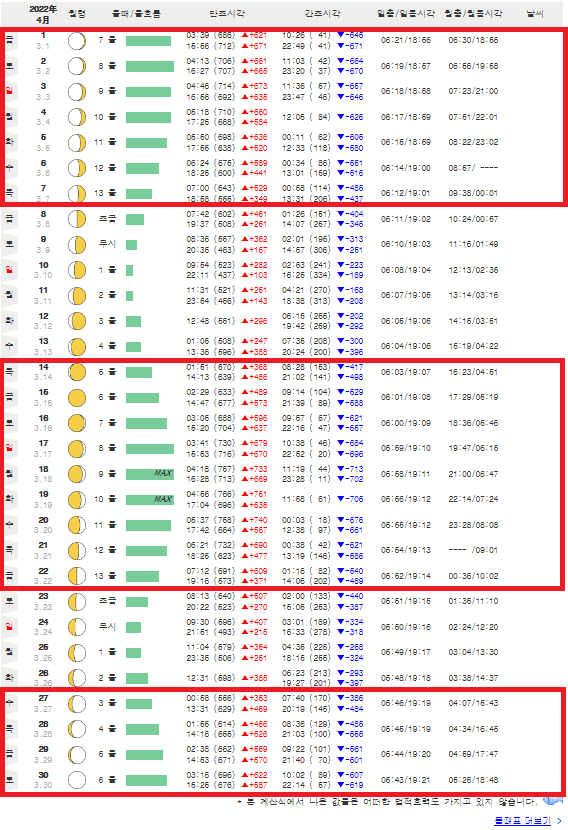568x830 pixels.
Task: Click the half moon icon for April 9
Action: 77,245
